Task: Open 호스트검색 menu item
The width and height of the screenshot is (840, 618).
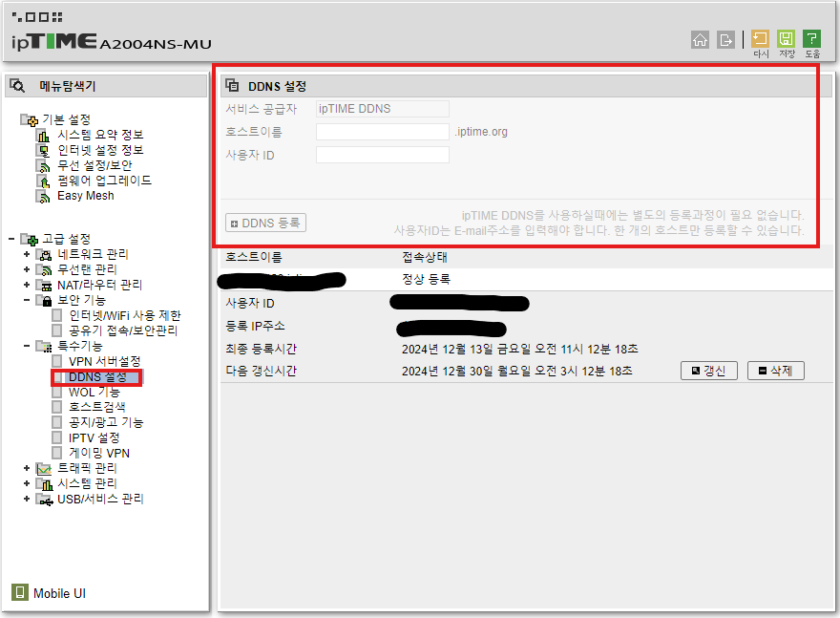Action: pyautogui.click(x=97, y=407)
